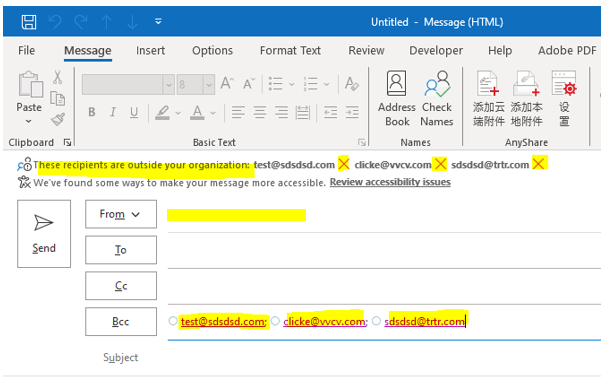Align text left
This screenshot has height=387, width=603.
click(238, 112)
